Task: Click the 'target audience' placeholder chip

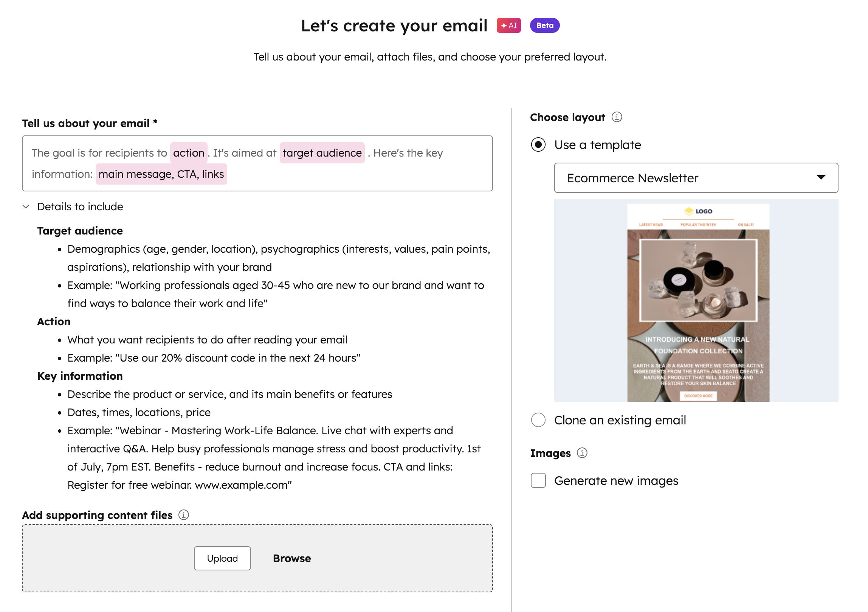Action: click(322, 153)
